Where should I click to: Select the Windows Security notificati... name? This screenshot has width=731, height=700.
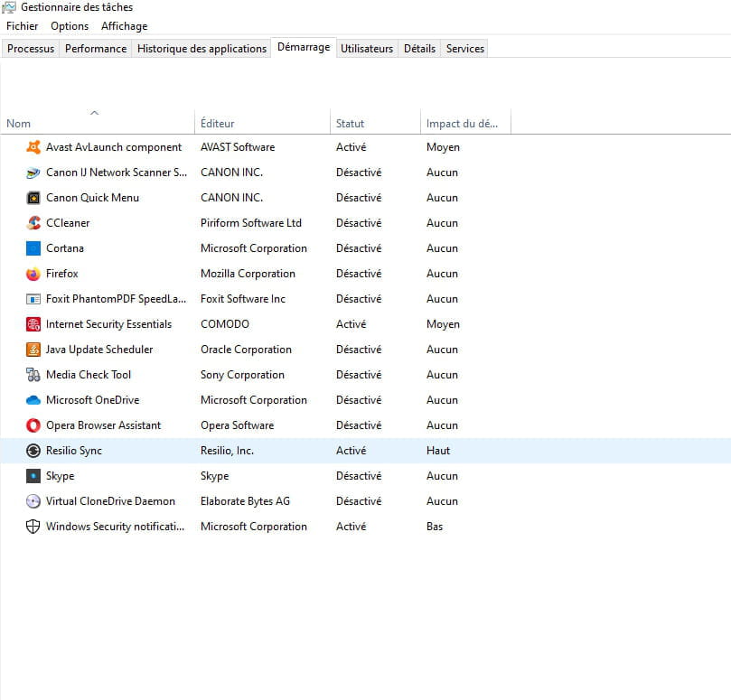115,527
